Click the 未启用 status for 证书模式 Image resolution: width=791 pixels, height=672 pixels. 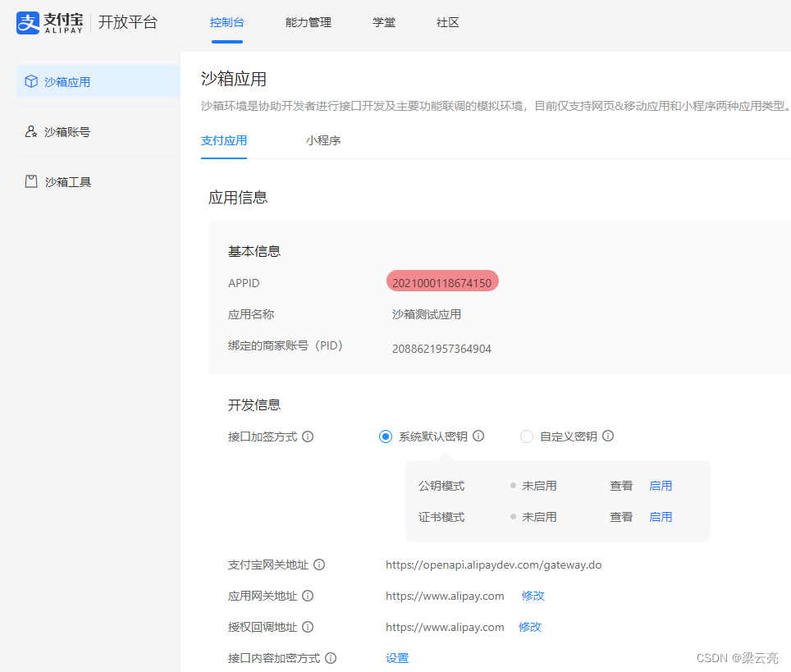539,517
